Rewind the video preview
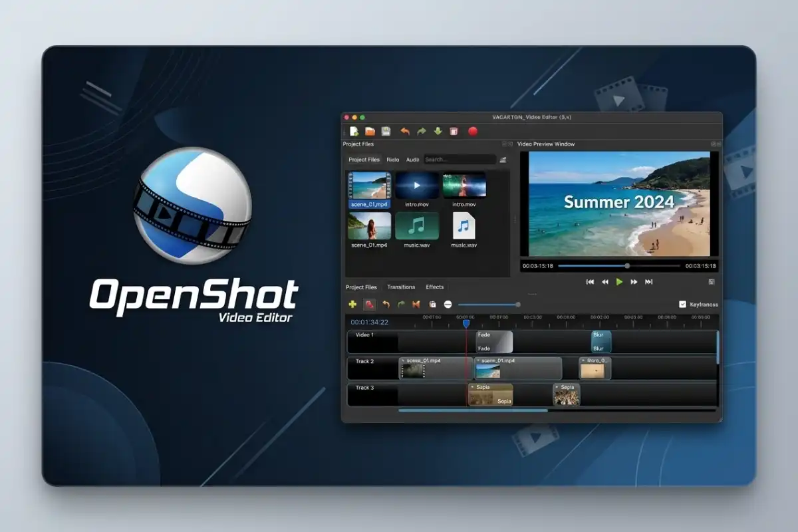The width and height of the screenshot is (798, 532). pos(605,282)
